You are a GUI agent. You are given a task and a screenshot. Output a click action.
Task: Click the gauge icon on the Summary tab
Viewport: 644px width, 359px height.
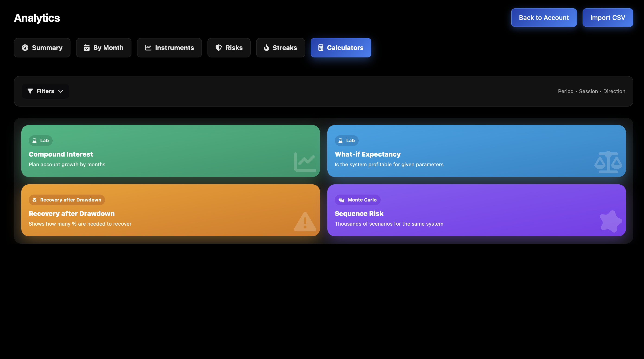25,48
